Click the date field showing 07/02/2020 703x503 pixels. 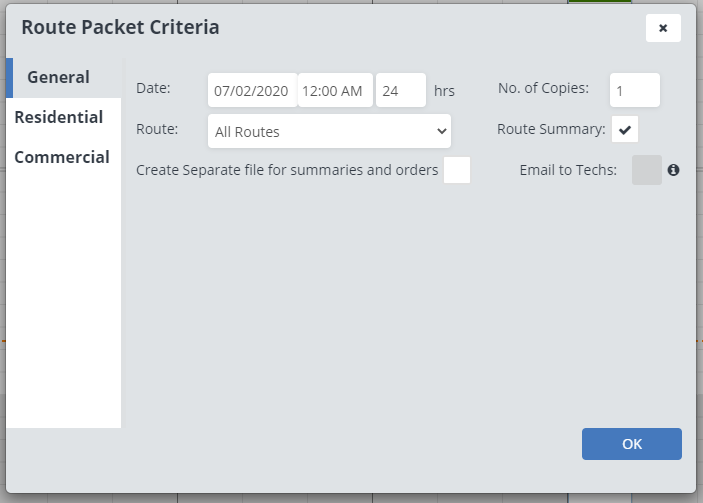(x=252, y=90)
